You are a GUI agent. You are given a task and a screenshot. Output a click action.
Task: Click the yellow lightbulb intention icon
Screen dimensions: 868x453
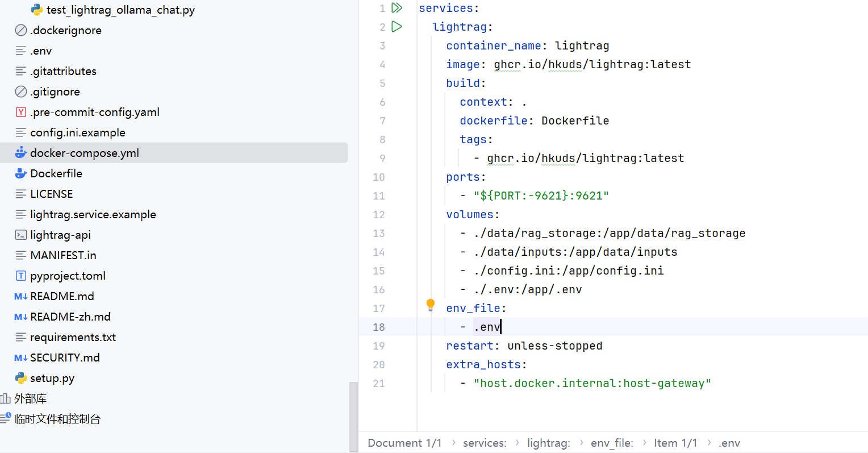point(431,305)
